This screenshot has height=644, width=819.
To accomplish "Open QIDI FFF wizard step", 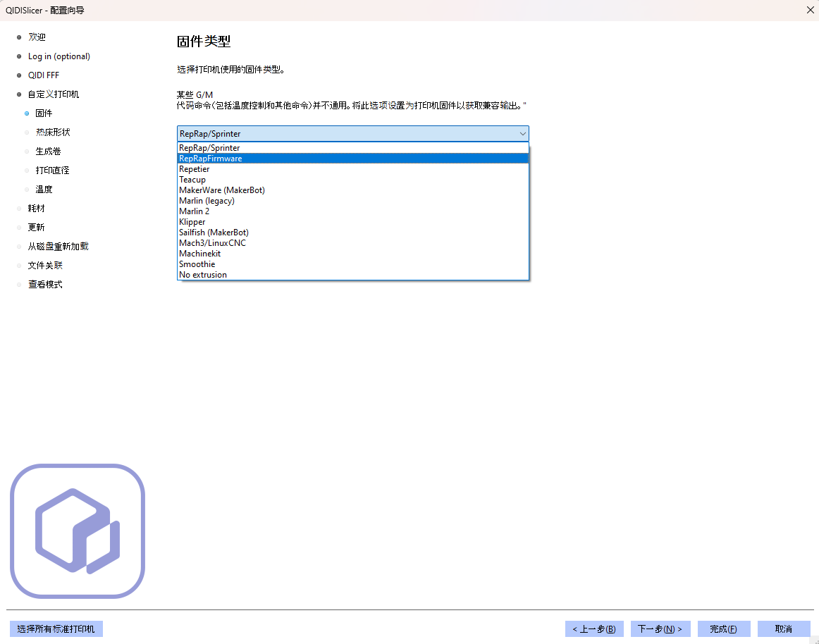I will click(44, 75).
